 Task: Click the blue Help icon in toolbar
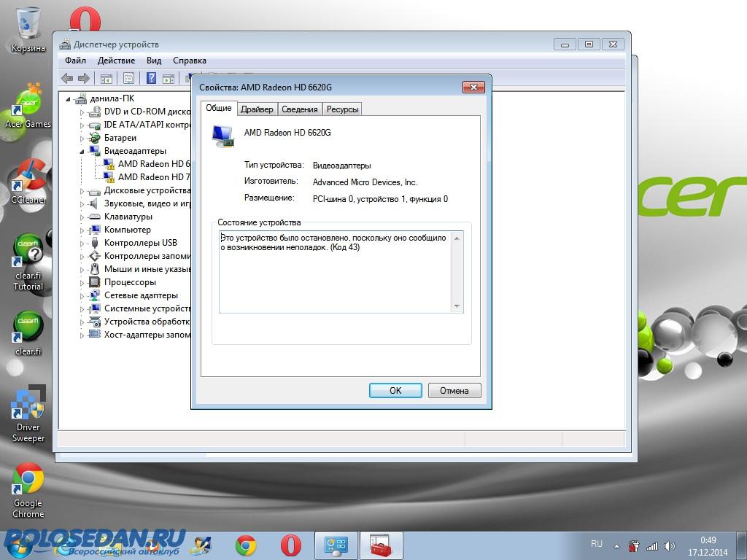pyautogui.click(x=152, y=78)
